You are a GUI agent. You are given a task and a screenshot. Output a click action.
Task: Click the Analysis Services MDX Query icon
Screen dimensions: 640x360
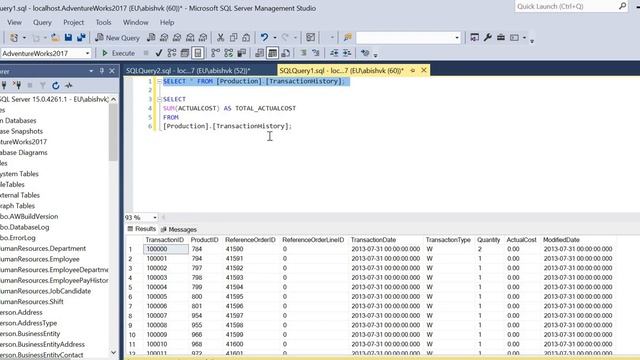click(x=164, y=38)
